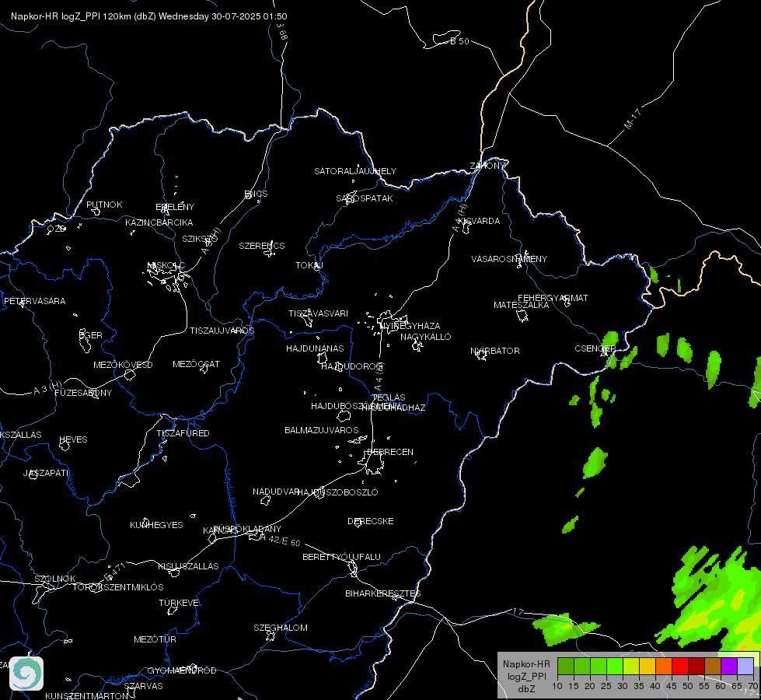This screenshot has width=761, height=700.
Task: Click the M-17 road label
Action: pos(633,119)
